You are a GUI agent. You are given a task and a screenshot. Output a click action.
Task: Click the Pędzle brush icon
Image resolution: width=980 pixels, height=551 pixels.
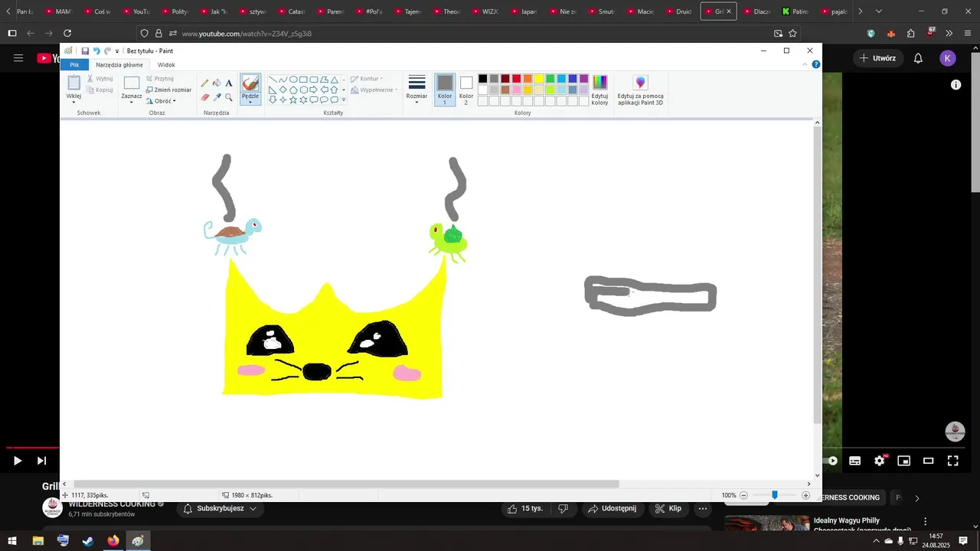click(x=250, y=83)
